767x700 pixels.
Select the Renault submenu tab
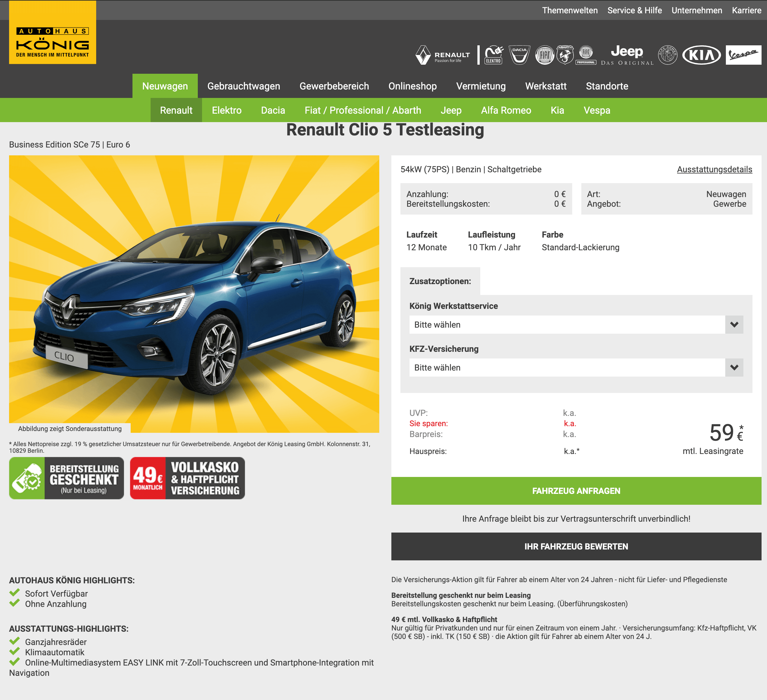click(176, 110)
